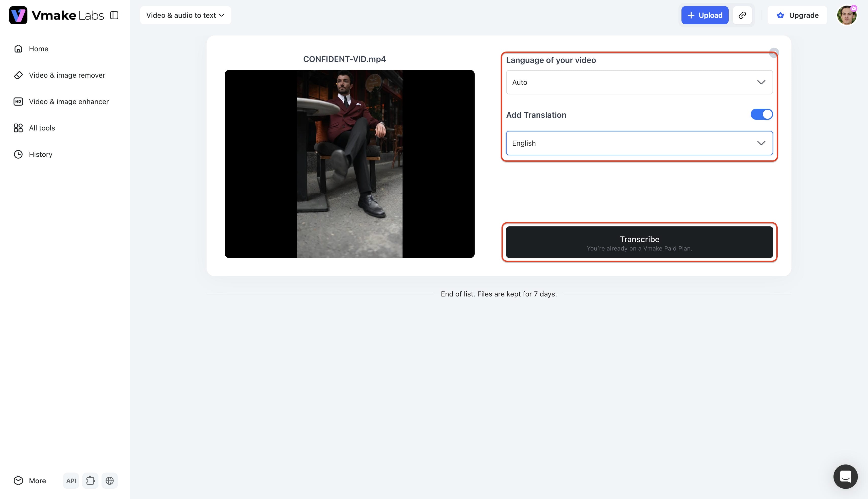Click the paste link icon
This screenshot has width=868, height=499.
(x=742, y=15)
